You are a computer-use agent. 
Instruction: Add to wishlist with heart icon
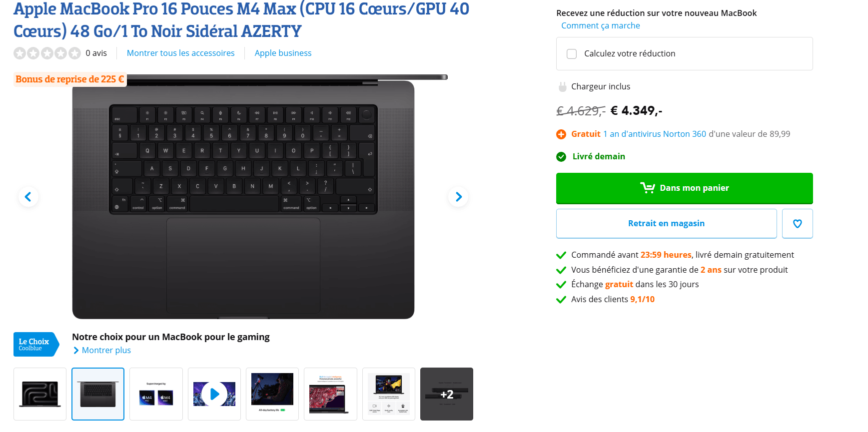(x=797, y=224)
